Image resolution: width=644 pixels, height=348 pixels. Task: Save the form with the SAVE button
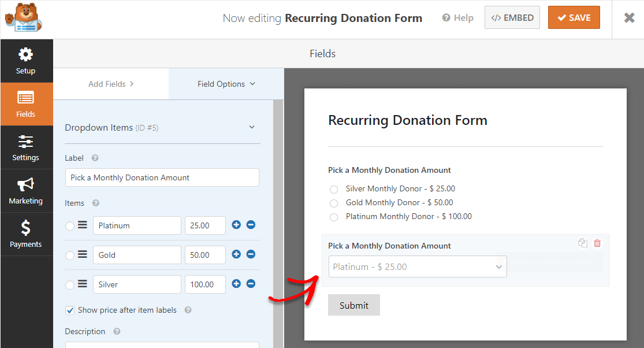[x=574, y=18]
